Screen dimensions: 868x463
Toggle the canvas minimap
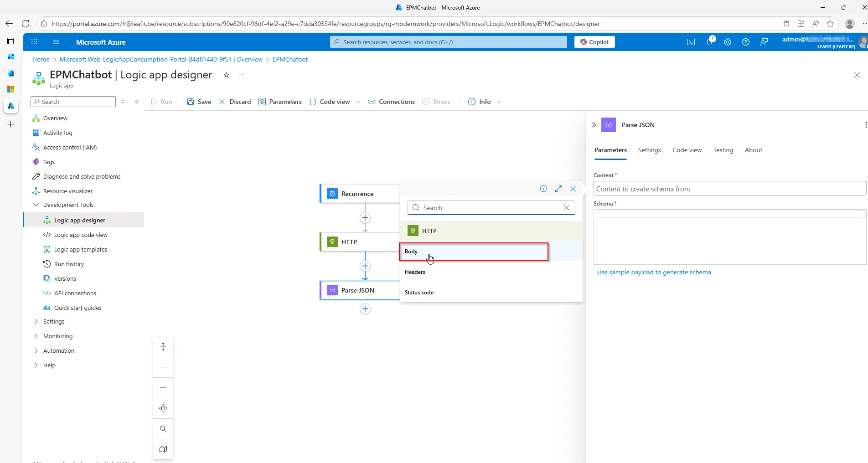[x=163, y=449]
